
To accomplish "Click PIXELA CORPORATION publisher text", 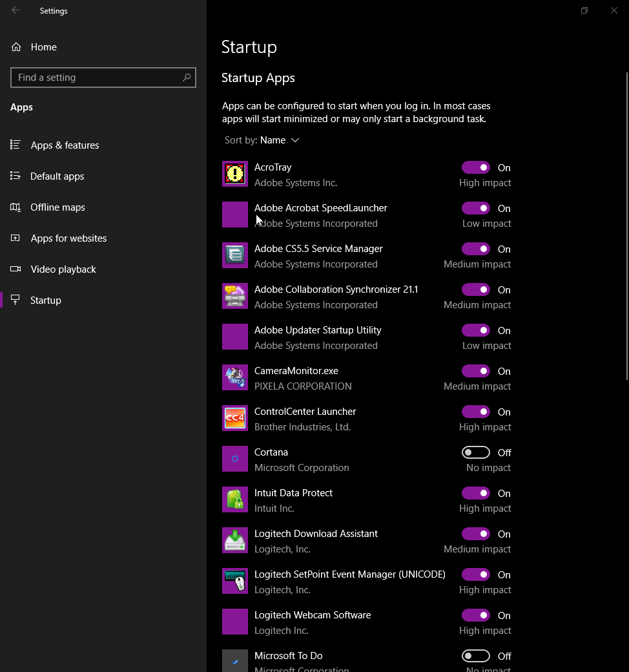I will (303, 386).
